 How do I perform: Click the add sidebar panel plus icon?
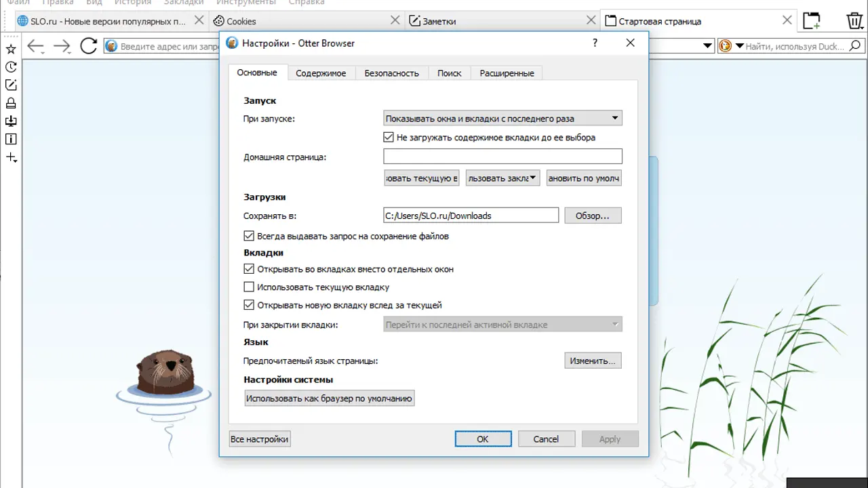[x=11, y=158]
